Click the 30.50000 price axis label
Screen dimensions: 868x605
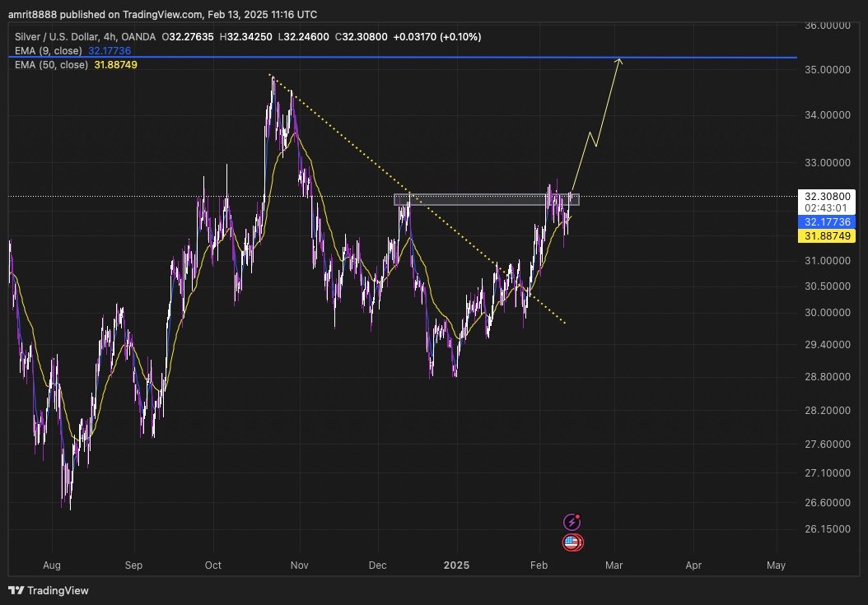[x=827, y=286]
